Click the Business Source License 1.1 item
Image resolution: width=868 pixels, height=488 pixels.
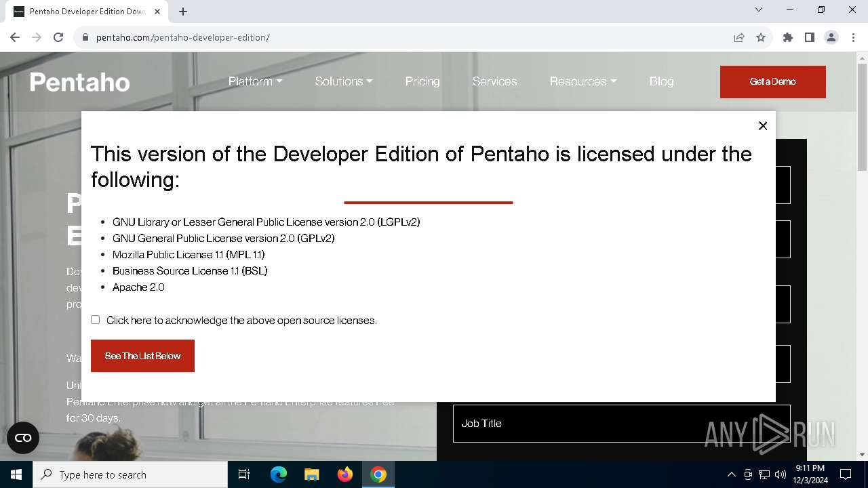190,271
